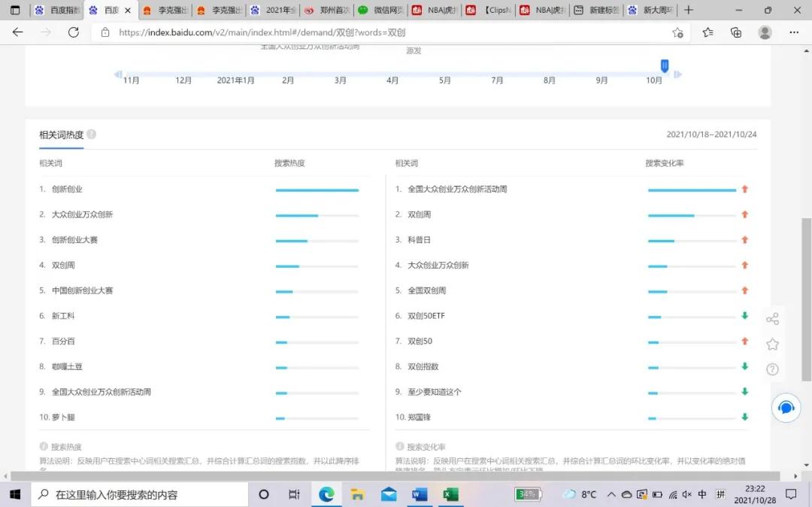This screenshot has width=812, height=507.
Task: Click the 搜索热度 info icon below the list
Action: pyautogui.click(x=44, y=446)
